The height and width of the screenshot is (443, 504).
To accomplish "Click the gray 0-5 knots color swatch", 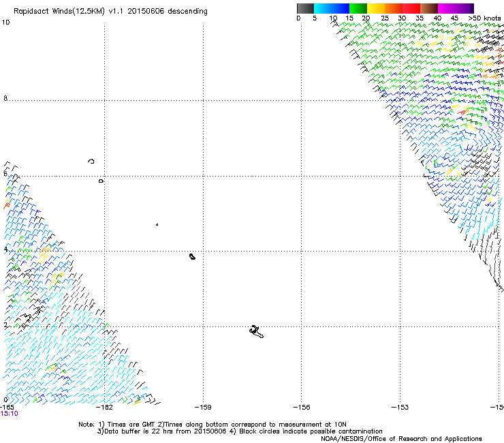I will point(305,8).
